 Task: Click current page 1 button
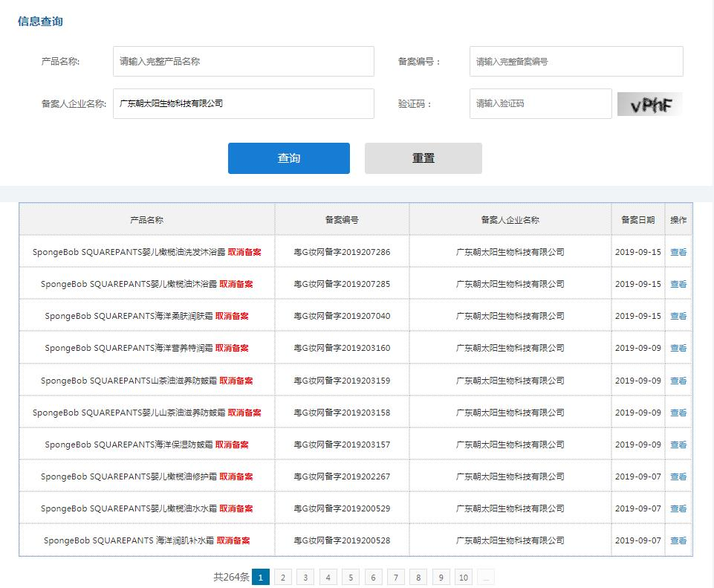(x=261, y=578)
